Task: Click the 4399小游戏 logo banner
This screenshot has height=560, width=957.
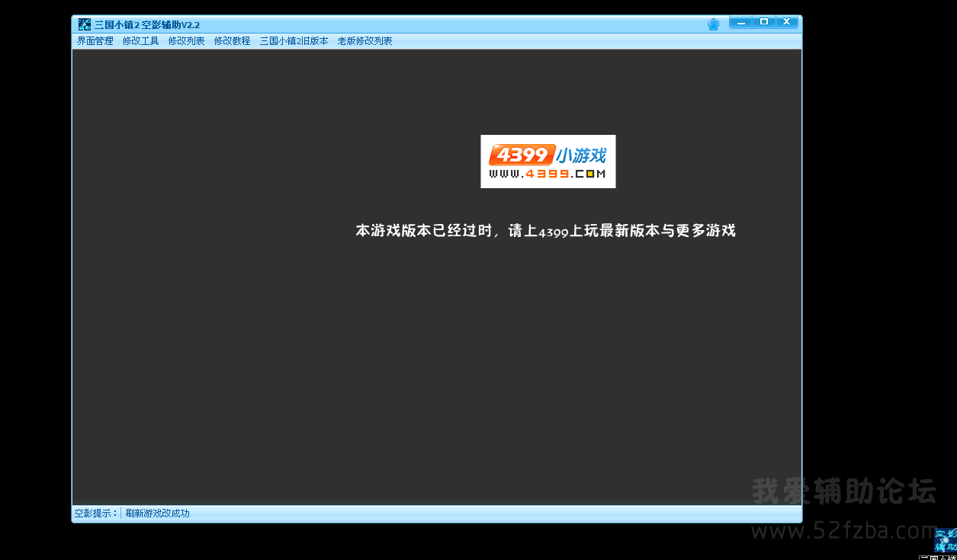Action: pyautogui.click(x=548, y=162)
